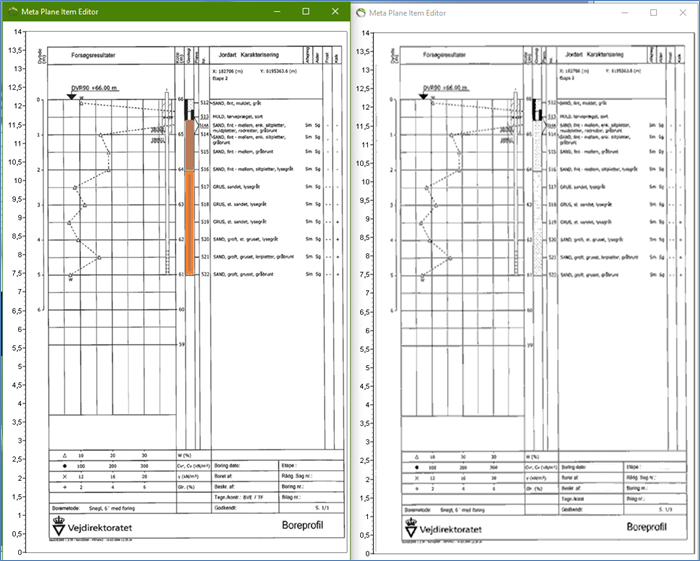
Task: Click the Vejdirektoratet crown logo in left window
Action: [58, 527]
